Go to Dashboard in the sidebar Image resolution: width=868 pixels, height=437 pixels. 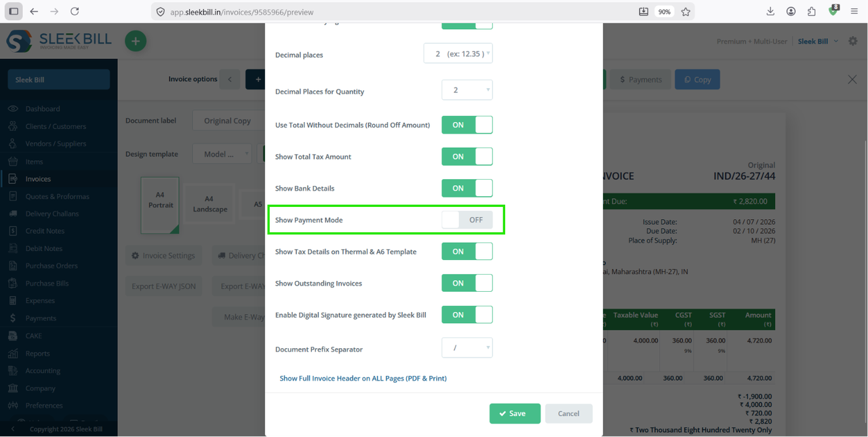[43, 109]
